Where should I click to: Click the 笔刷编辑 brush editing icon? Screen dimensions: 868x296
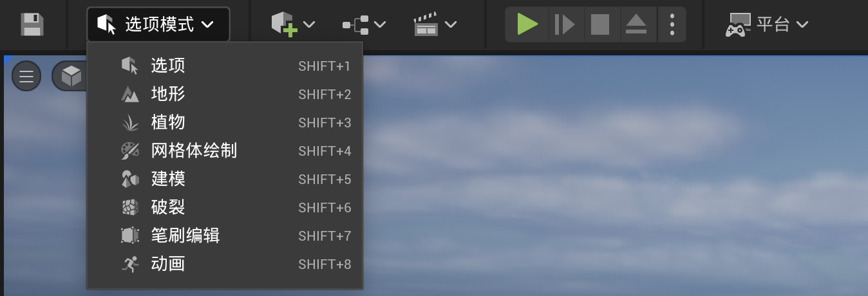tap(130, 236)
